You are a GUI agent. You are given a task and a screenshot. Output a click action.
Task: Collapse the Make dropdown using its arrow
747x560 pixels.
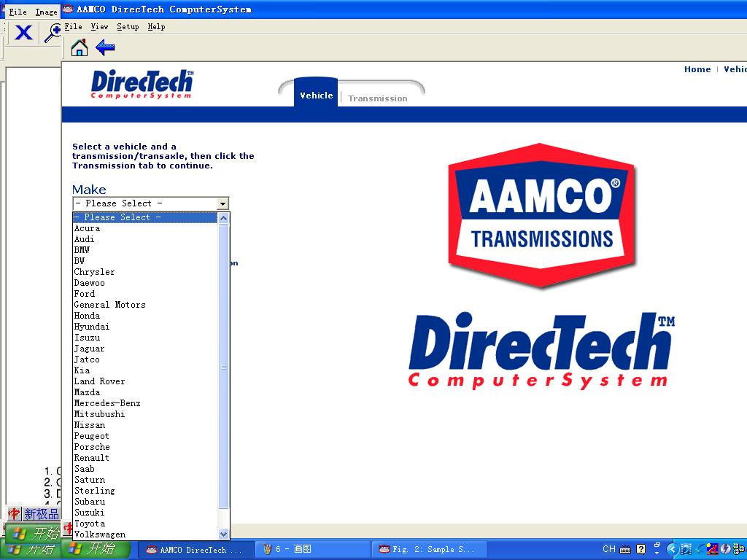(223, 204)
